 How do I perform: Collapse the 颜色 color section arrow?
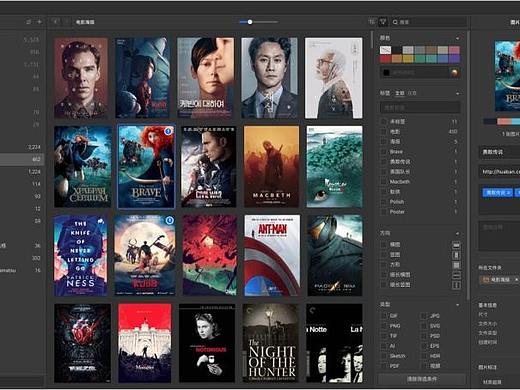[x=458, y=39]
